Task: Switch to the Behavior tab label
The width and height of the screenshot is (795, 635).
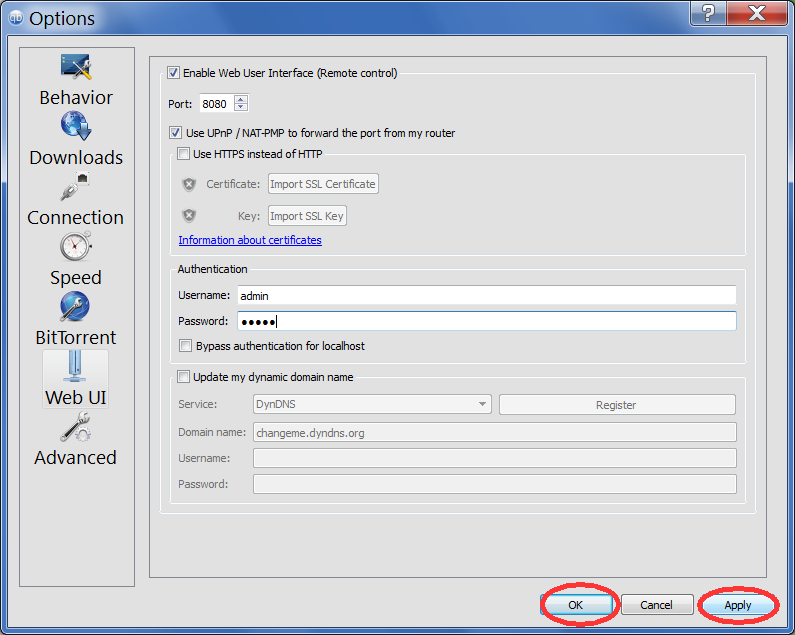Action: pyautogui.click(x=76, y=97)
